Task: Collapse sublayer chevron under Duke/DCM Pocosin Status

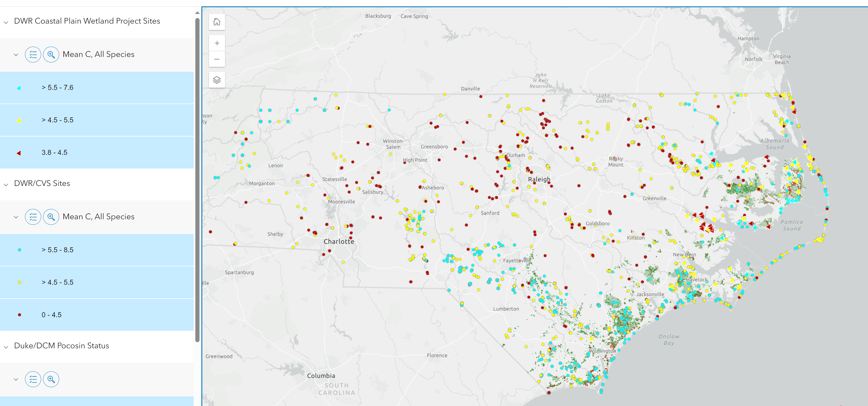Action: click(16, 379)
